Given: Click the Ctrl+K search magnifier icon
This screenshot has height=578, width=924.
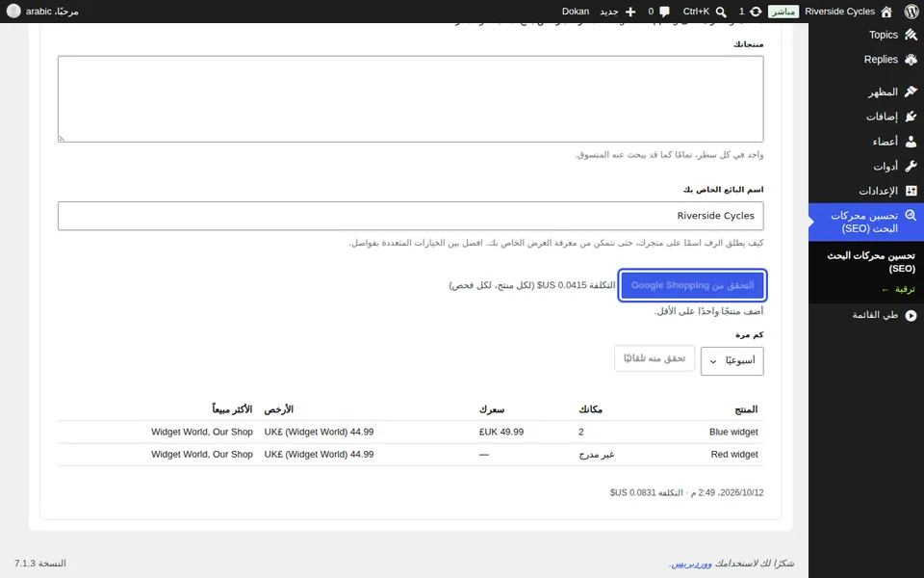Looking at the screenshot, I should point(721,12).
